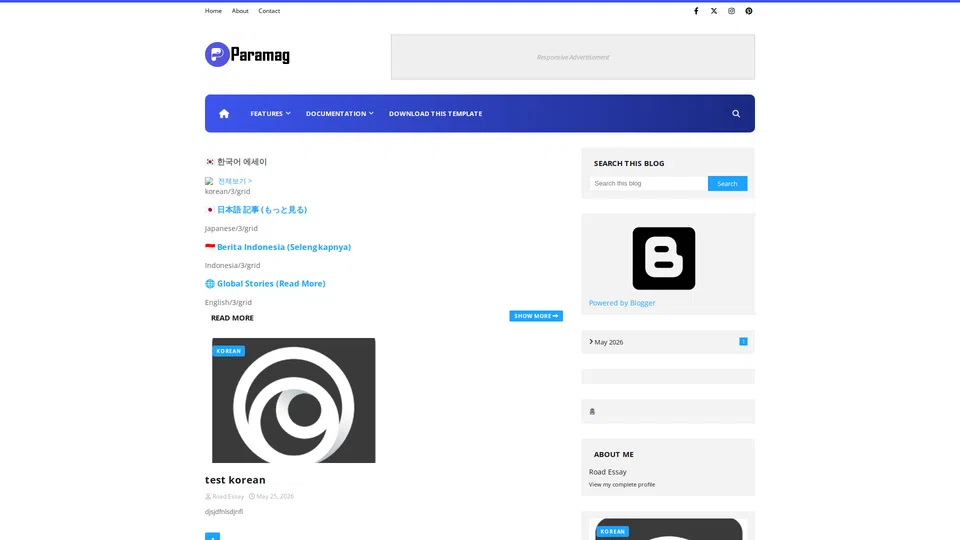960x540 pixels.
Task: Open Berita Indonesia (Selengkapnya) link
Action: coord(284,247)
